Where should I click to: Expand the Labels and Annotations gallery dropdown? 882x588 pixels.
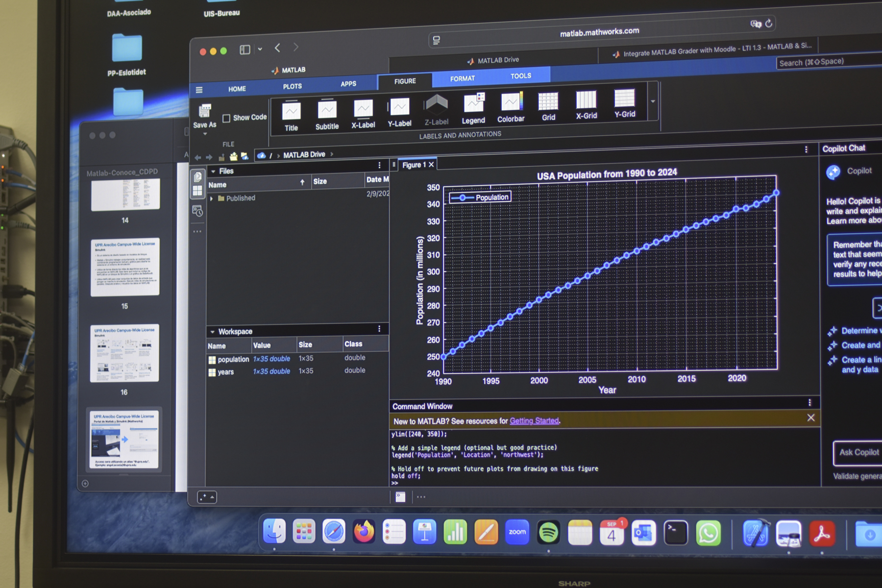pyautogui.click(x=653, y=101)
